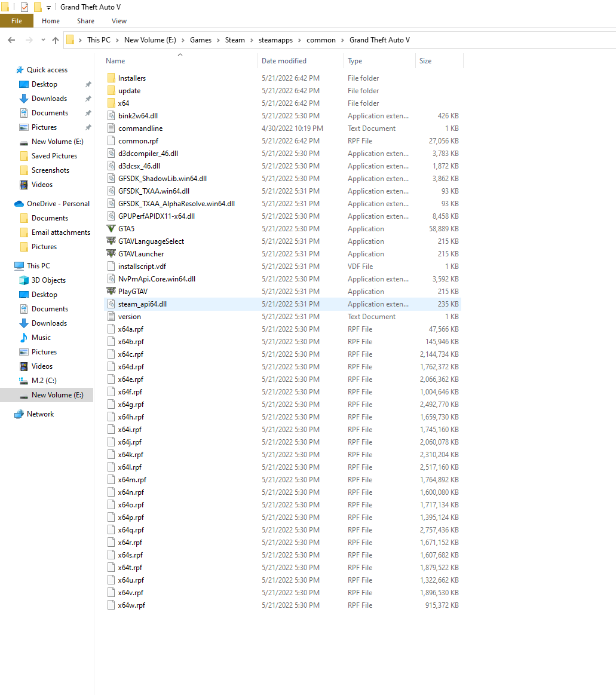Open the recent locations dropdown arrow
Image resolution: width=616 pixels, height=695 pixels.
point(43,40)
